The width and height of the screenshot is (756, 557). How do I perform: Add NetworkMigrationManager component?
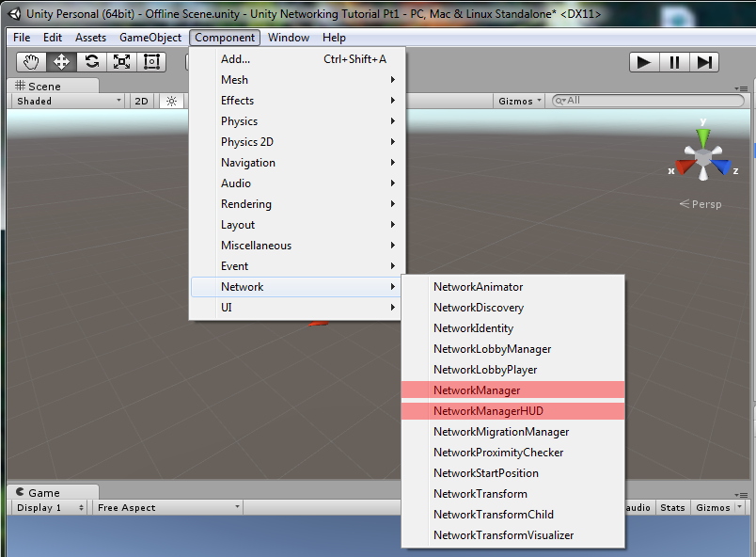click(x=513, y=432)
